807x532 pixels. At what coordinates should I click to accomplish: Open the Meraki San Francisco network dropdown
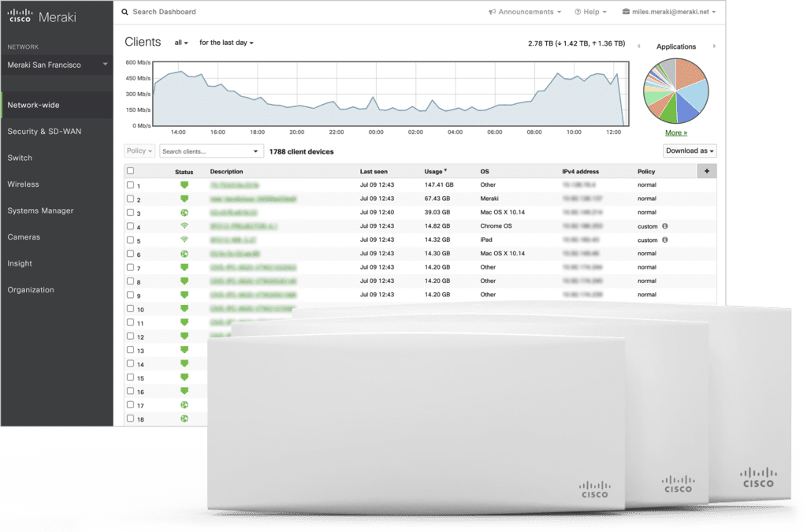pos(57,65)
